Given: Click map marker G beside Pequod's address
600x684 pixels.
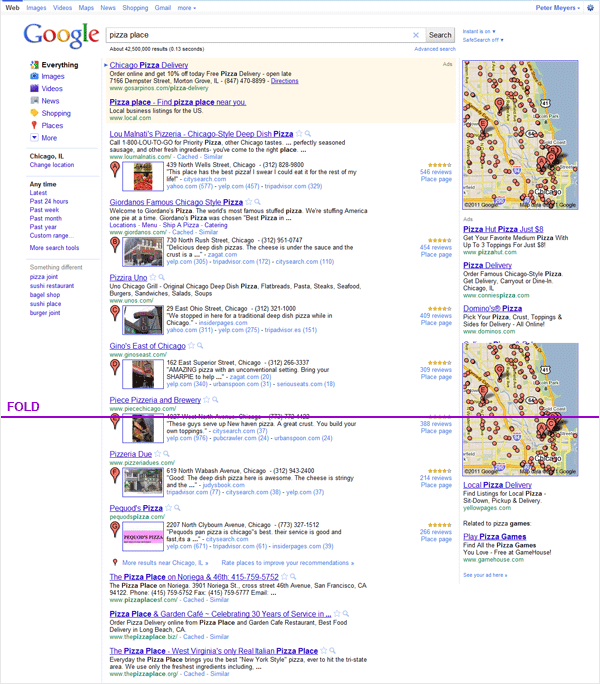Looking at the screenshot, I should click(x=115, y=529).
